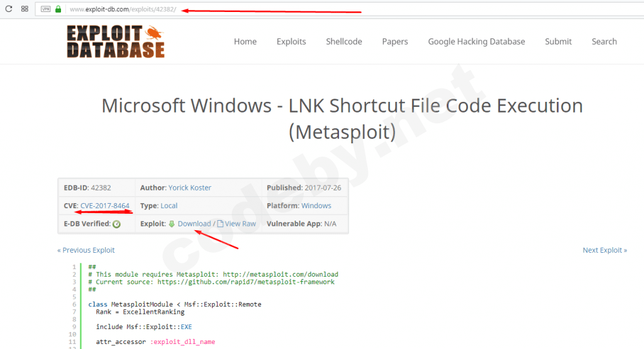Screen dimensions: 644x349
Task: Go to Previous Exploit
Action: pos(86,250)
